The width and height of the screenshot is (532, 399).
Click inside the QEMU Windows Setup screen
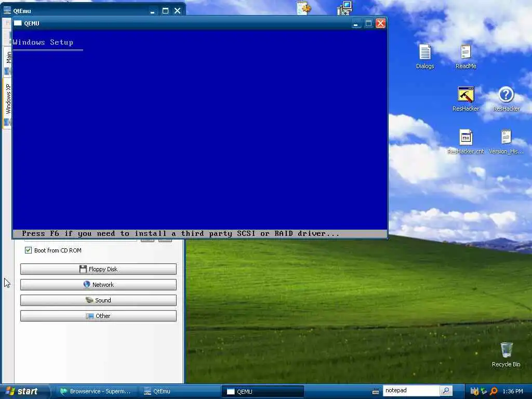coord(200,134)
